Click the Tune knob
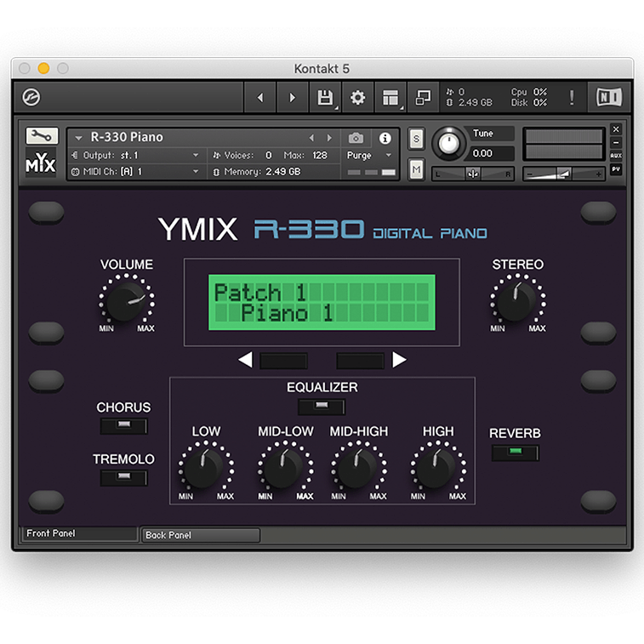The image size is (644, 644). pyautogui.click(x=448, y=144)
